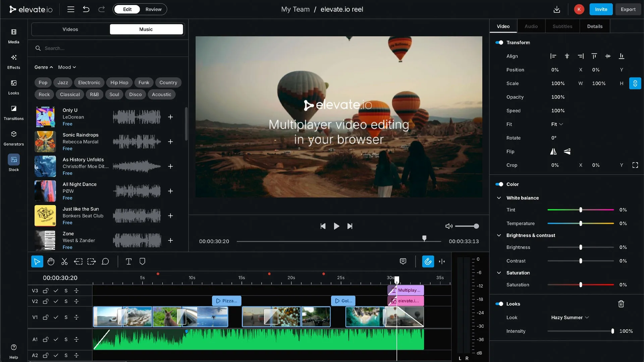The height and width of the screenshot is (362, 644).
Task: Select the align-left icon in Transform
Action: 553,56
